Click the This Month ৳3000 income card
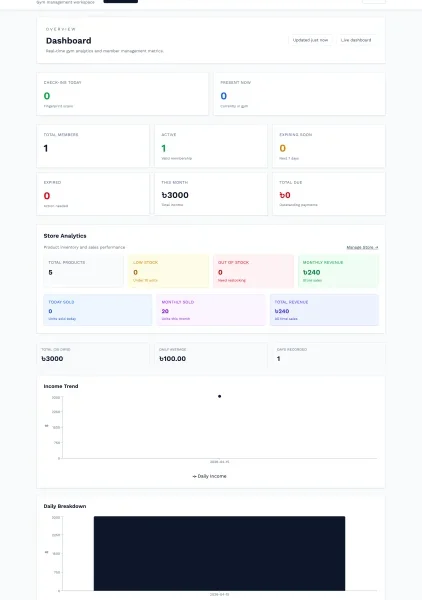422x600 pixels. pos(211,194)
